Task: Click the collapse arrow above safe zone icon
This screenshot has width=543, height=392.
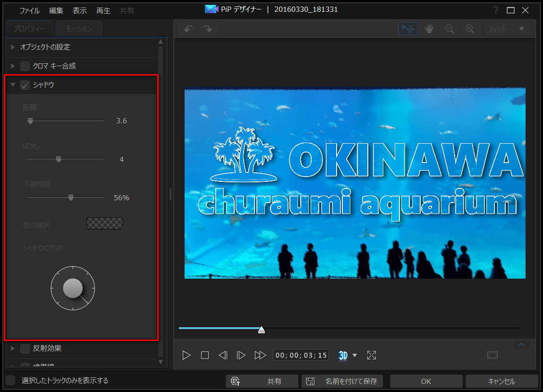Action: (x=521, y=345)
